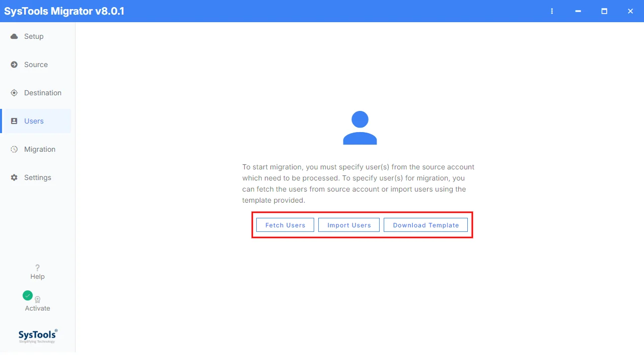Viewport: 644px width, 363px height.
Task: Click the Help question mark icon
Action: point(37,268)
